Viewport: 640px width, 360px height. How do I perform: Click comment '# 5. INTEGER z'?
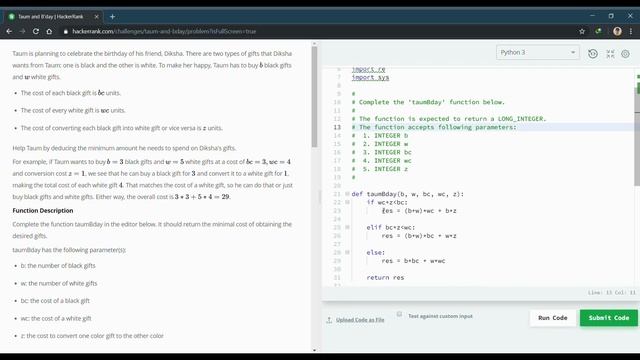click(x=380, y=169)
